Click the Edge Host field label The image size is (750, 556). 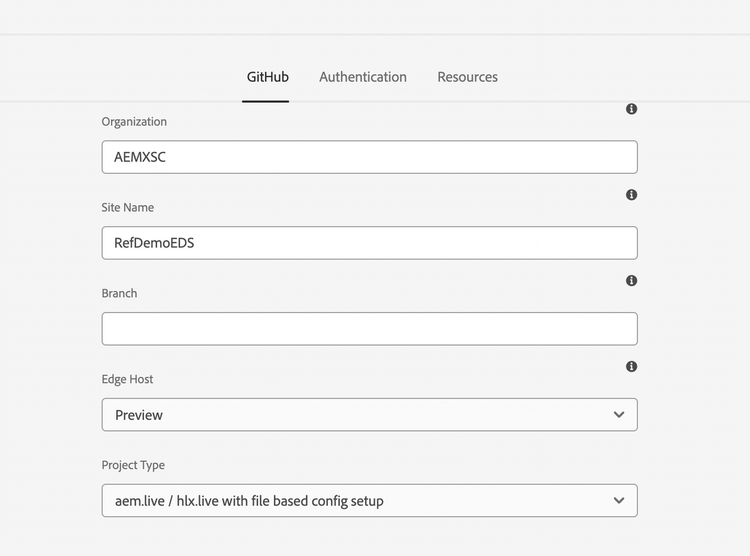click(127, 380)
